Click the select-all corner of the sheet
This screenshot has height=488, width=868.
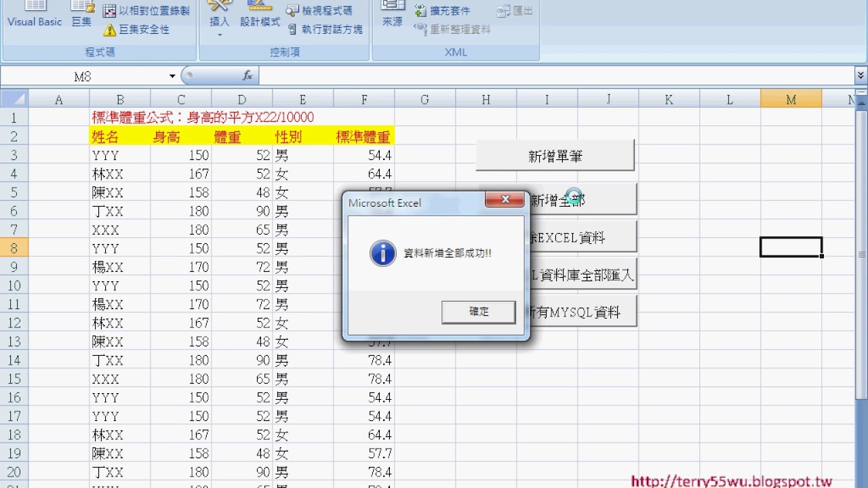click(x=14, y=100)
